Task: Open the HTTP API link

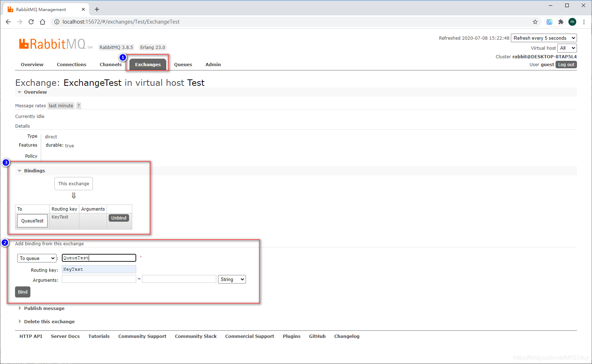Action: (31, 336)
